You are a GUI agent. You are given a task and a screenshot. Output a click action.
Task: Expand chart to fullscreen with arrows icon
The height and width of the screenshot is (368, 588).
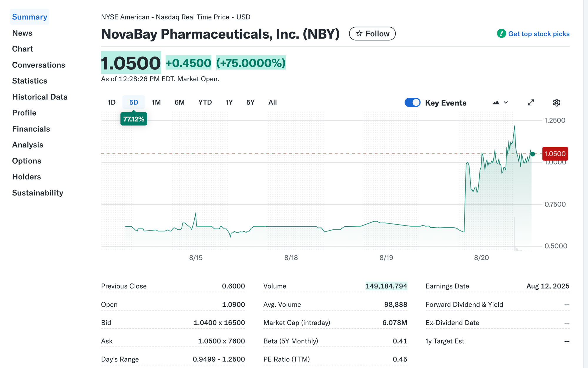531,102
